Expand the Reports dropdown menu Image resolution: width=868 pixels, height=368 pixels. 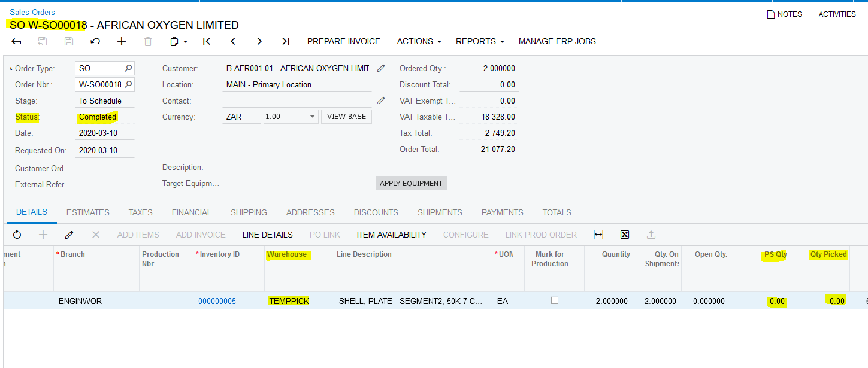pyautogui.click(x=480, y=41)
